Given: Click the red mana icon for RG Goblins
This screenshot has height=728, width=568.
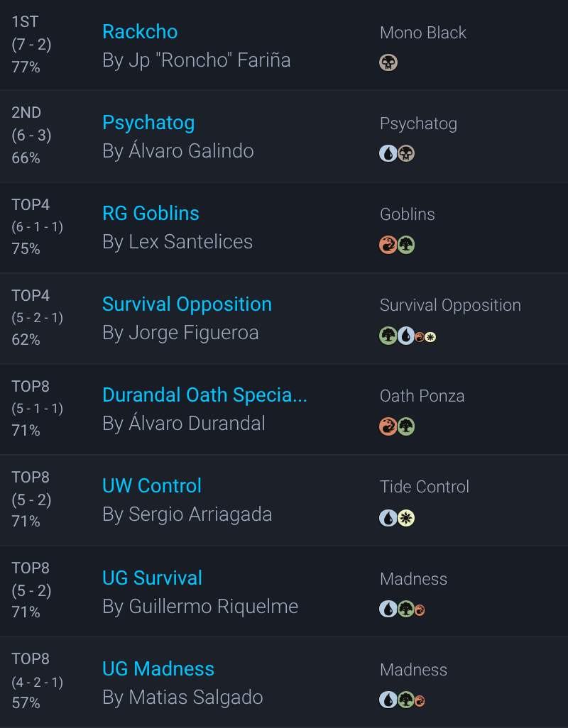Looking at the screenshot, I should 388,245.
